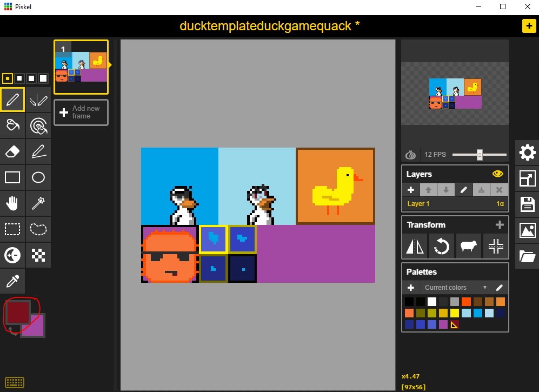Move layer up
539x392 pixels.
point(428,190)
